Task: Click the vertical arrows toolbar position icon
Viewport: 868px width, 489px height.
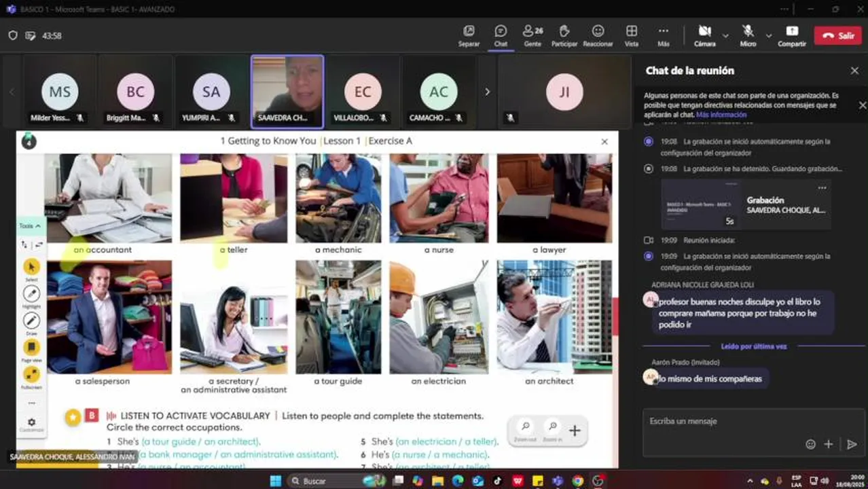Action: [24, 244]
